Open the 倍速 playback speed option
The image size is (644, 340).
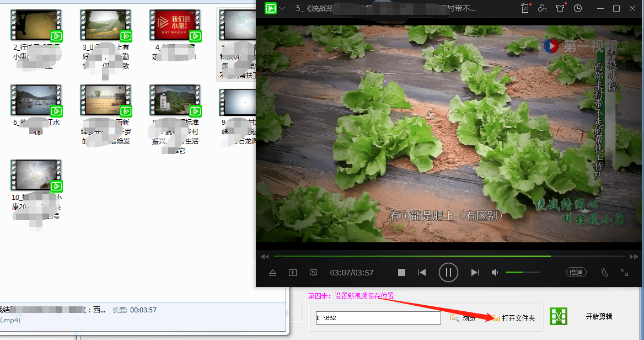pos(576,272)
